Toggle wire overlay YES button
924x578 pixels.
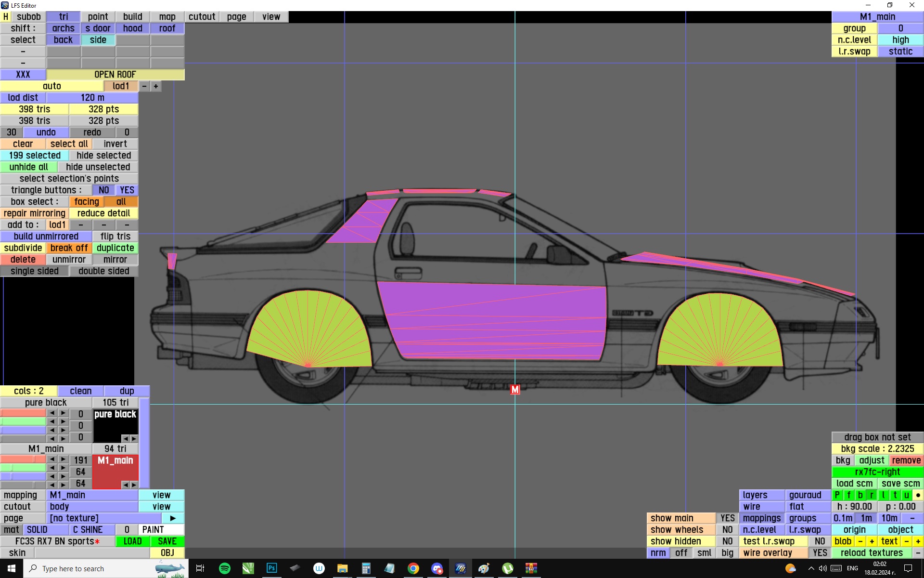[820, 553]
